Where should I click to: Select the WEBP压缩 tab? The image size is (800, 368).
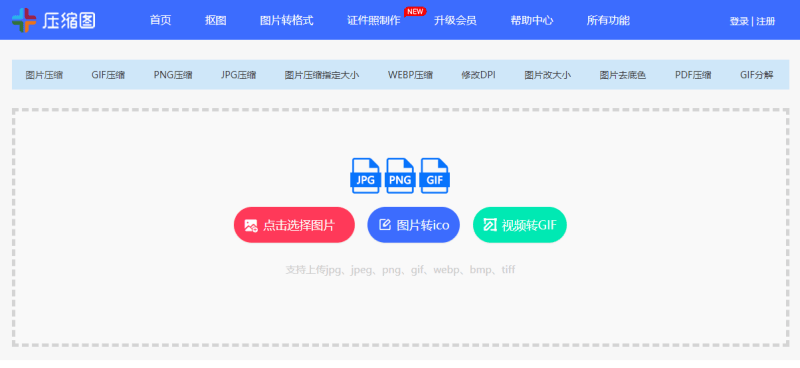[410, 75]
